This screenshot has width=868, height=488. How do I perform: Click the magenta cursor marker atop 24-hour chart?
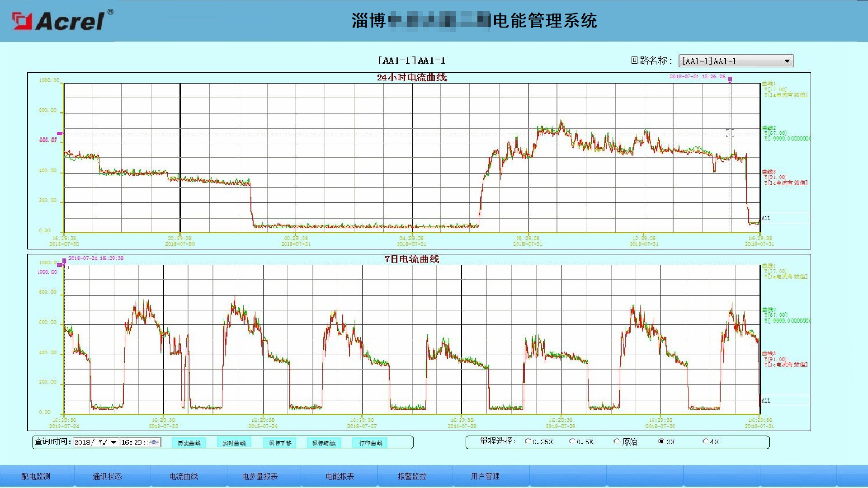click(x=730, y=80)
